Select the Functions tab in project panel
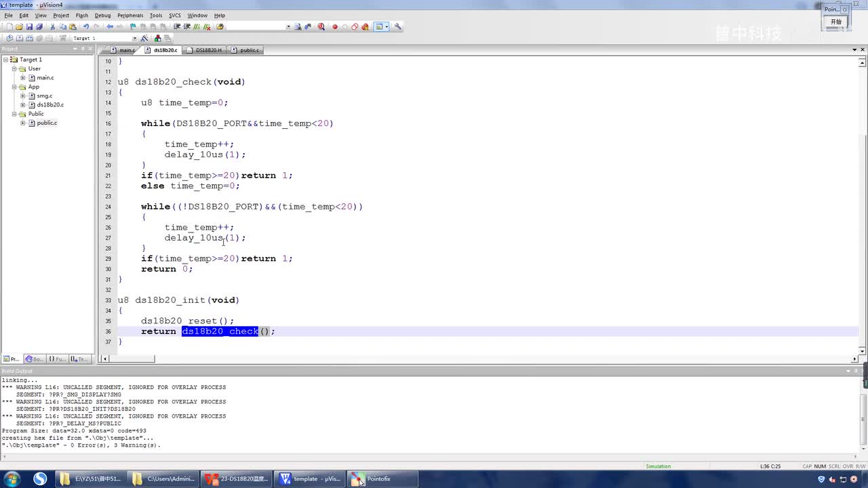 click(57, 359)
